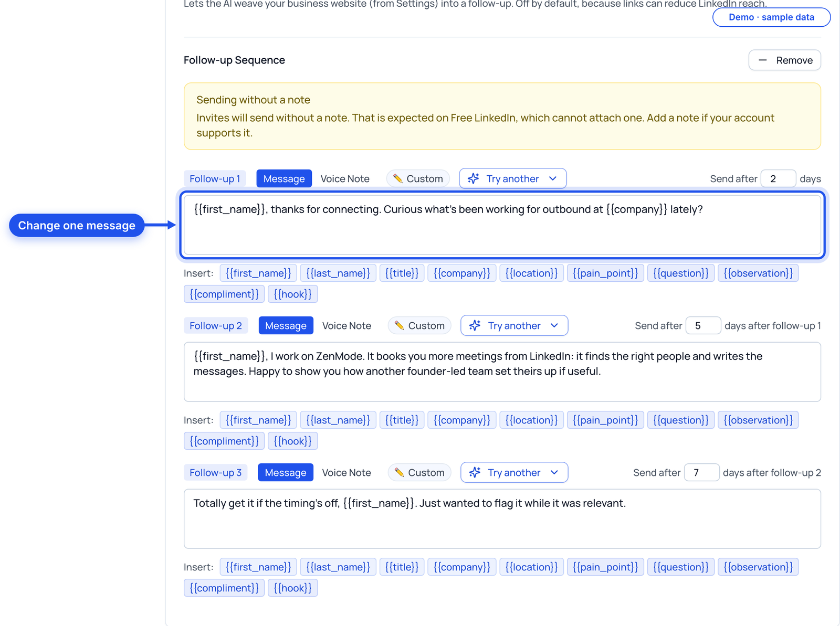840x626 pixels.
Task: Insert {{location}} token for Follow-up 1
Action: tap(531, 273)
